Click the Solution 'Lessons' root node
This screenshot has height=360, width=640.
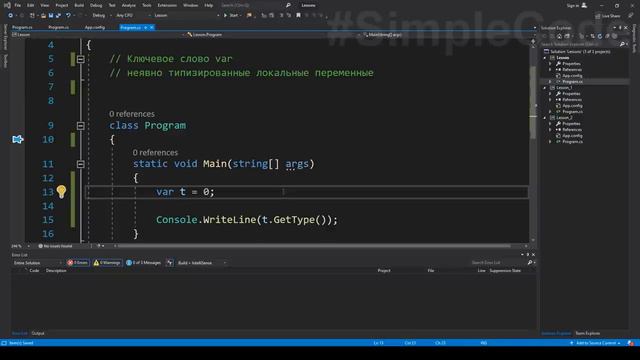(x=580, y=52)
